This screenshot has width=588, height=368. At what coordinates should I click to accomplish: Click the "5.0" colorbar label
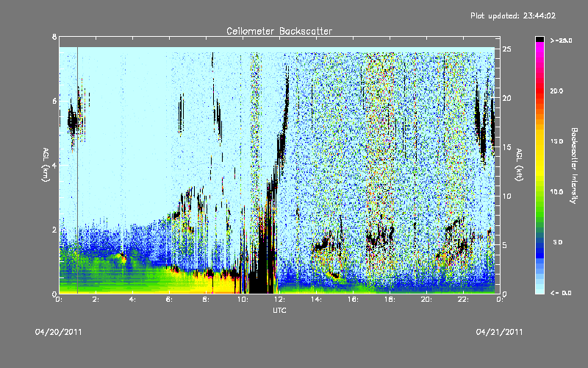(557, 242)
